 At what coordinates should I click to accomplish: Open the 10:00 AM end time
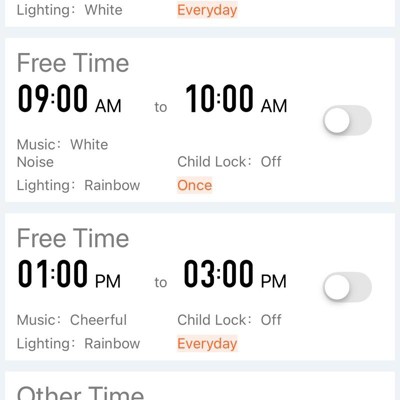point(236,98)
